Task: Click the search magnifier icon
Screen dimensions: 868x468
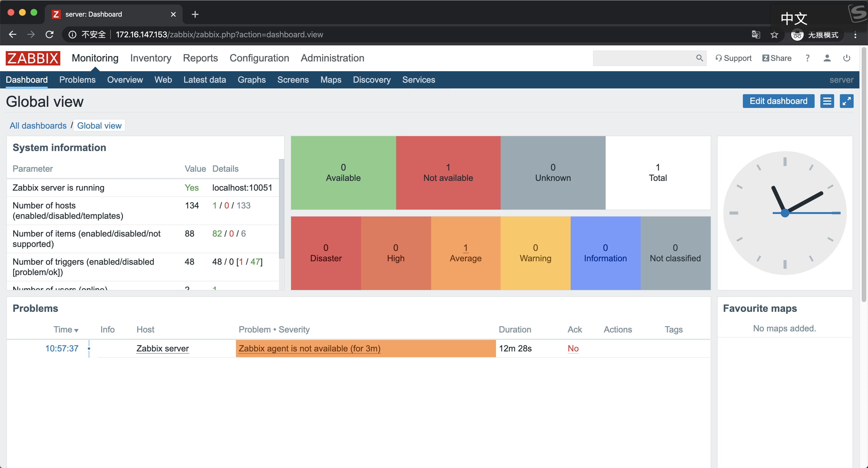Action: coord(699,58)
